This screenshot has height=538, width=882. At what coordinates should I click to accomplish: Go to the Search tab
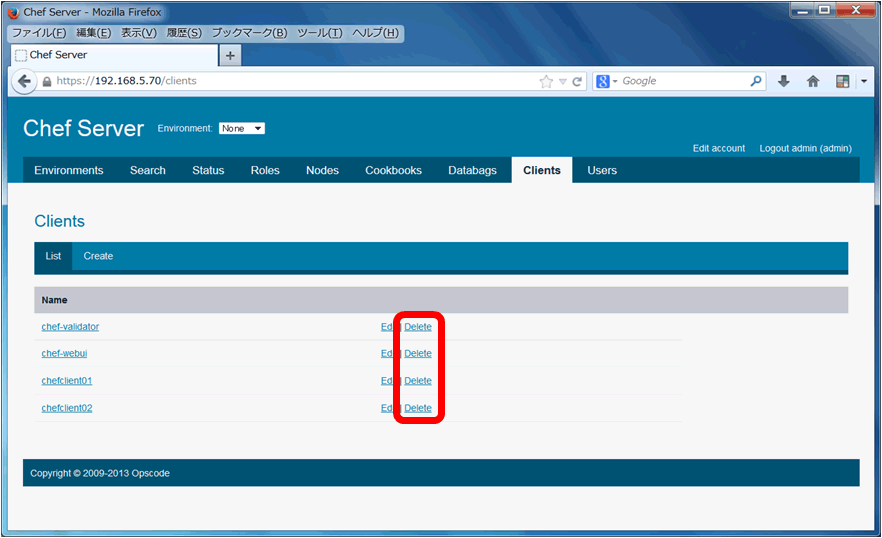(148, 171)
